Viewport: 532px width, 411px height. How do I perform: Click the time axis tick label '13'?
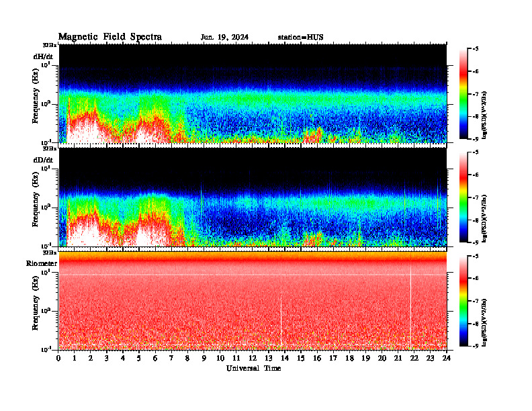(x=269, y=358)
